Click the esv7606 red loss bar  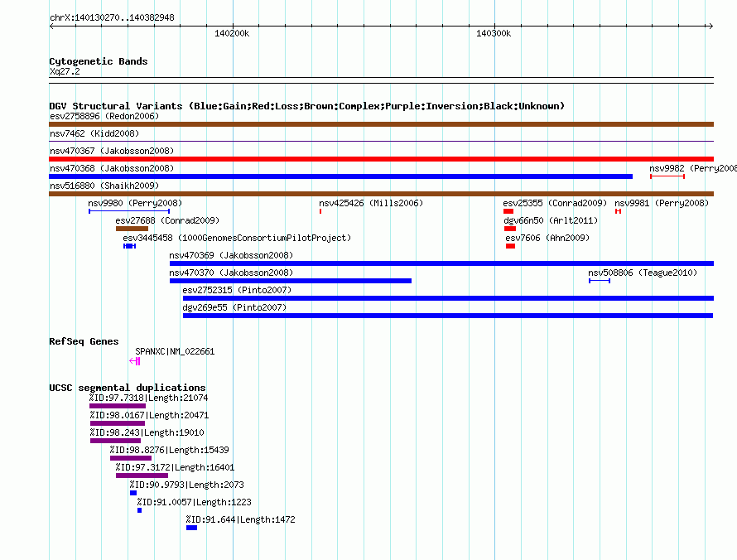coord(510,246)
